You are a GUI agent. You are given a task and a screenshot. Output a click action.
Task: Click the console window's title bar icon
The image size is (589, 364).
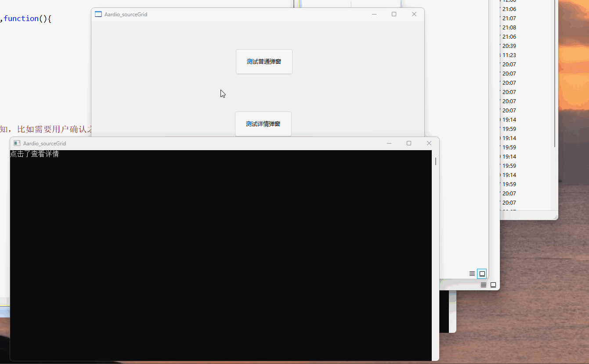point(17,143)
